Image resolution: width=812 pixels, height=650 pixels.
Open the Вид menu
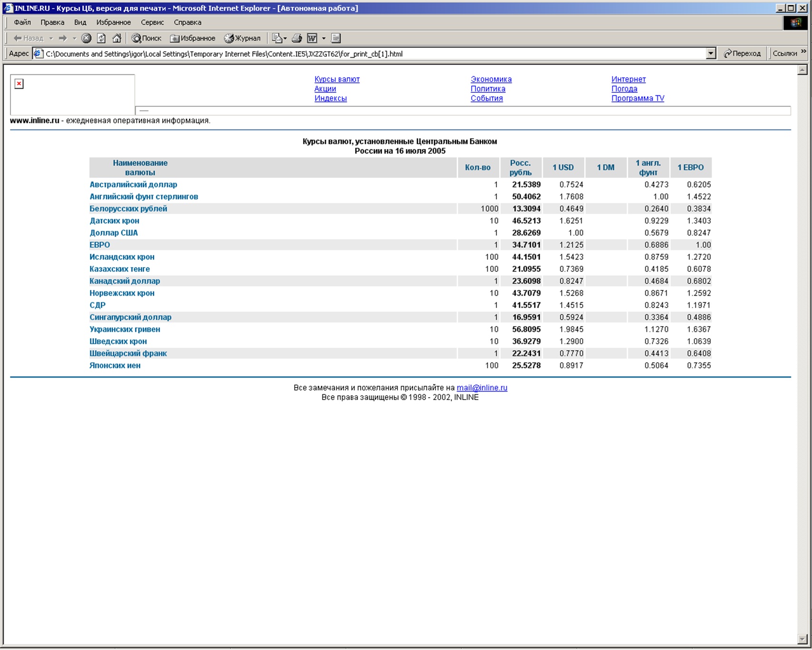pyautogui.click(x=80, y=22)
